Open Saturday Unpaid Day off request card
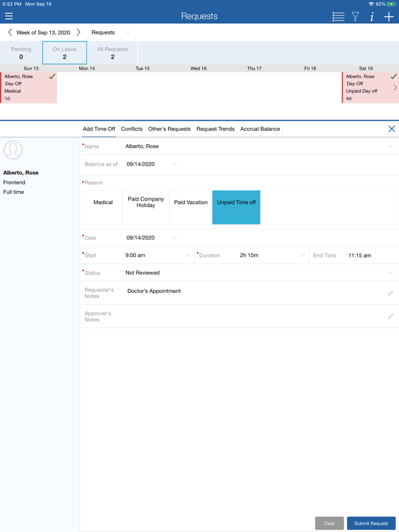The height and width of the screenshot is (532, 399). (x=370, y=88)
